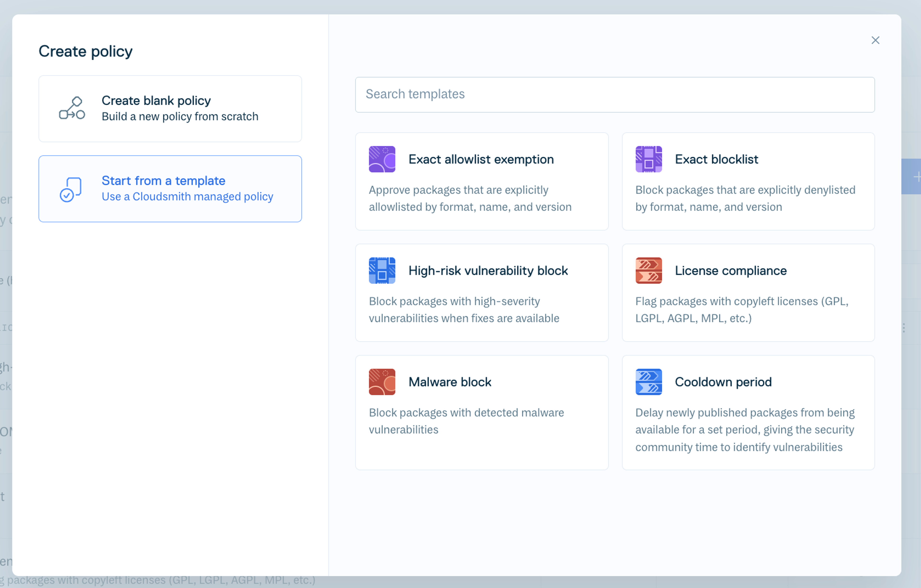This screenshot has height=588, width=921.
Task: Click the High-risk vulnerability block icon
Action: tap(382, 270)
